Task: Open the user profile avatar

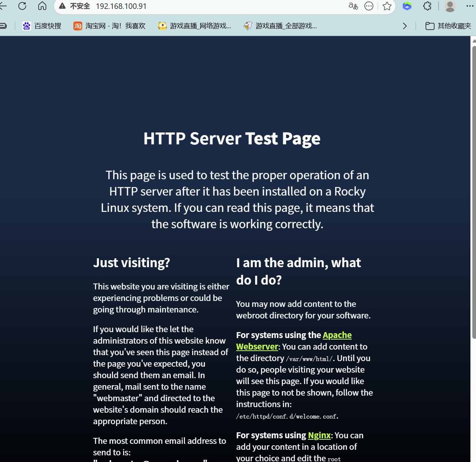Action: (x=450, y=6)
